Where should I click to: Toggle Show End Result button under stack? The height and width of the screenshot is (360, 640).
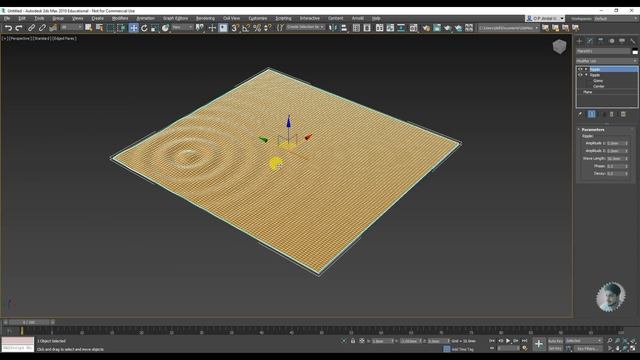click(591, 114)
